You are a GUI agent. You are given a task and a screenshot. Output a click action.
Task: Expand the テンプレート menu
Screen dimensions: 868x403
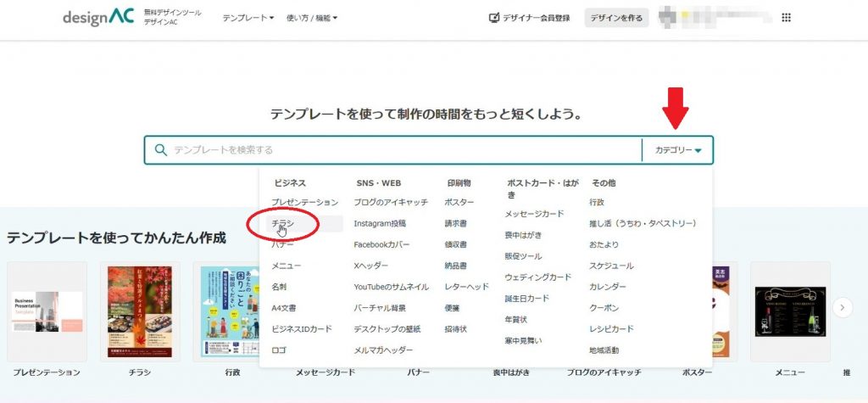(248, 18)
